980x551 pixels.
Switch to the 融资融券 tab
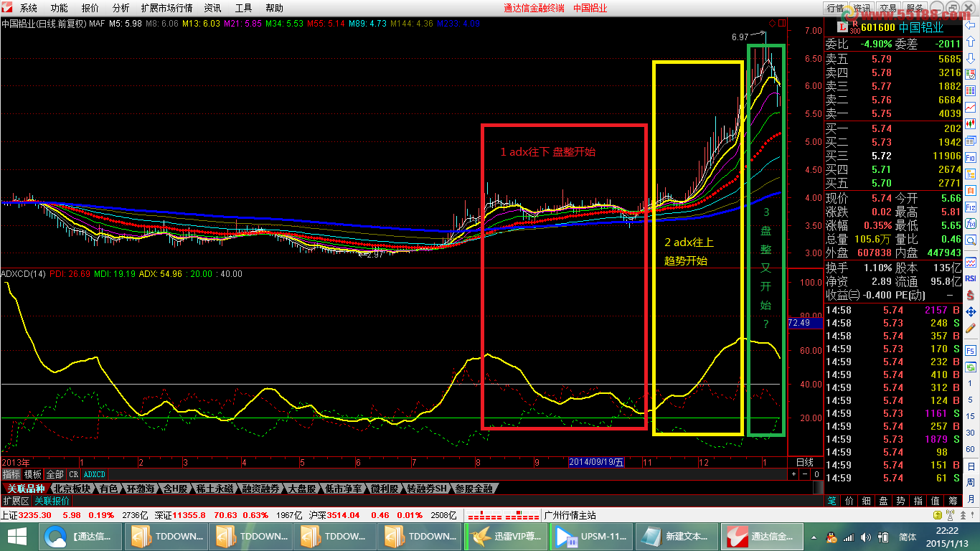(260, 489)
